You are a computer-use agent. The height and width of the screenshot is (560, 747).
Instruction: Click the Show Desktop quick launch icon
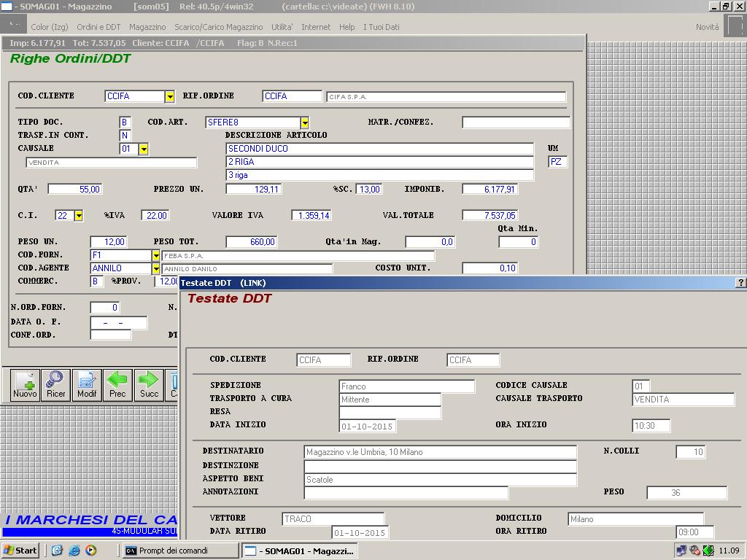coord(57,551)
